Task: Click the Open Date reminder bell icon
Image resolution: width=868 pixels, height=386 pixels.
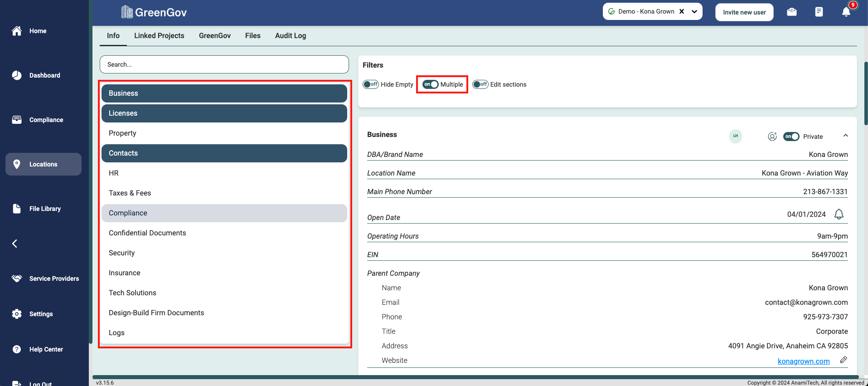Action: click(x=839, y=214)
